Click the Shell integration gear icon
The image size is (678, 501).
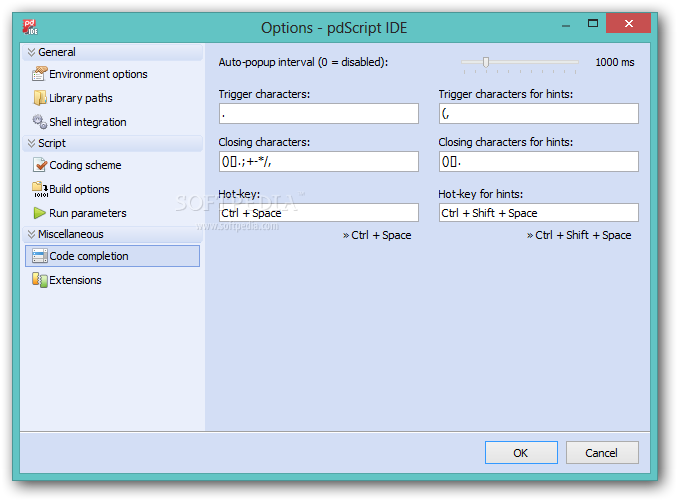pyautogui.click(x=39, y=122)
